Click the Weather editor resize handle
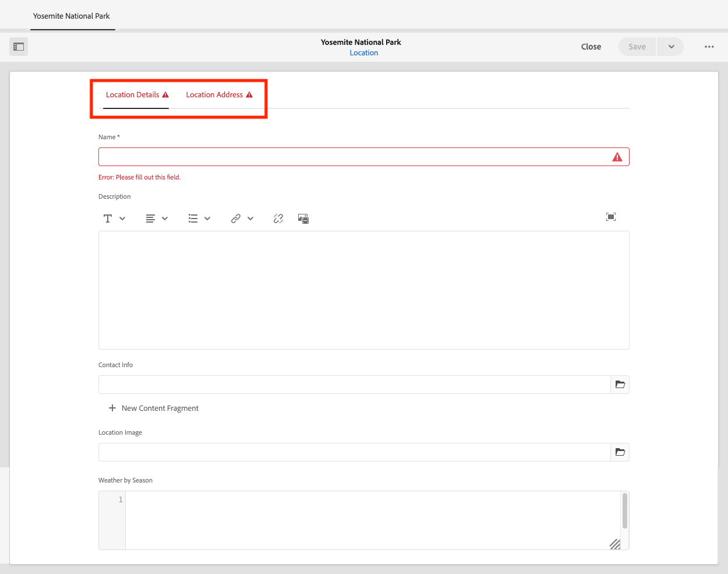728x574 pixels. tap(615, 544)
